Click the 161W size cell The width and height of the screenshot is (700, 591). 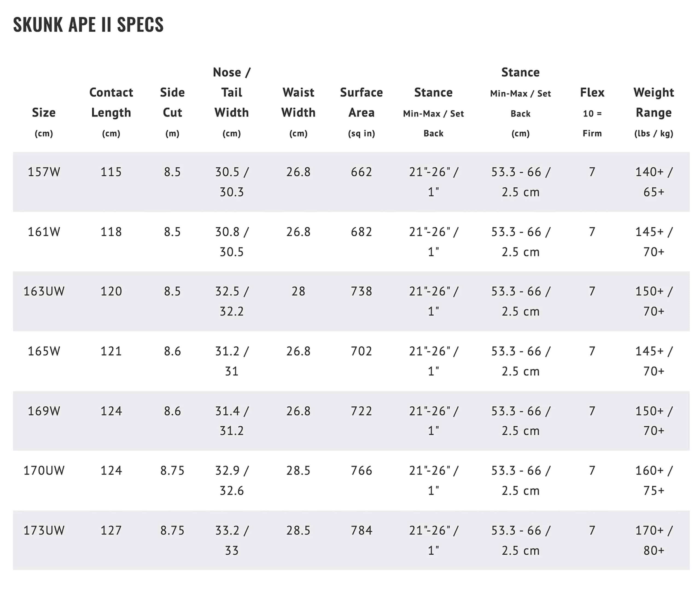(44, 232)
